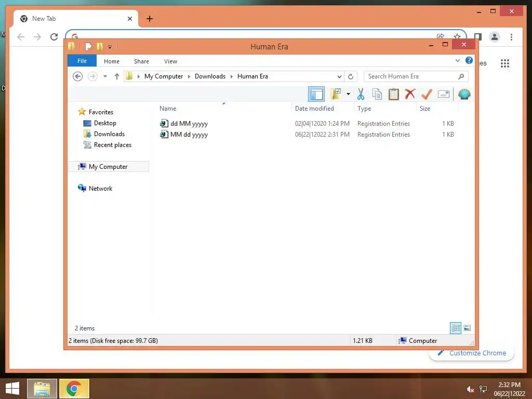
Task: Open Recent places in the navigation pane
Action: [107, 144]
